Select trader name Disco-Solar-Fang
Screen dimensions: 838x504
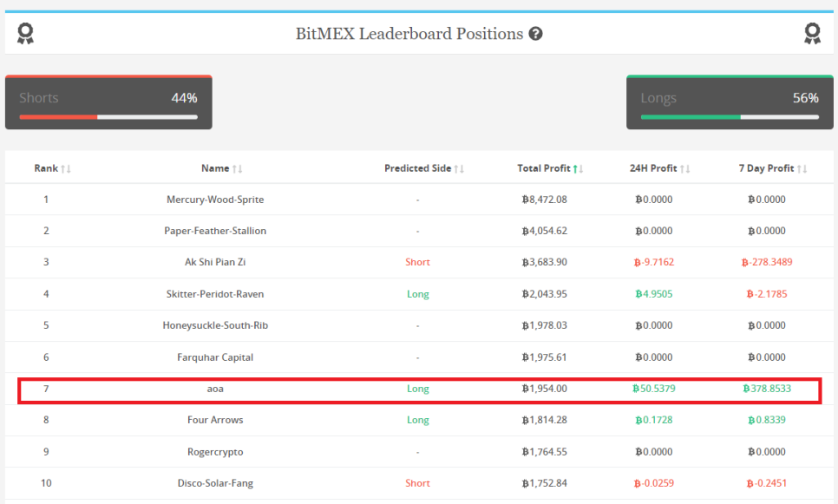(215, 483)
